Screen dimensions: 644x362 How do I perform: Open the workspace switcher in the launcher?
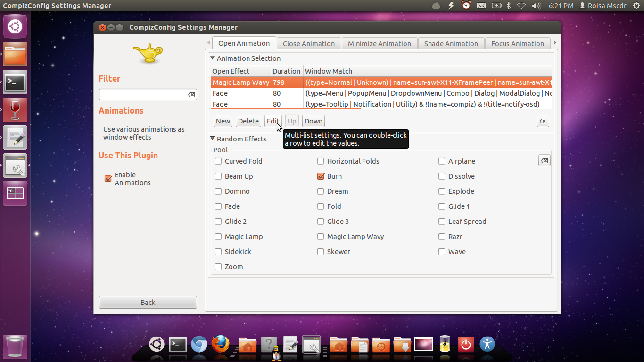pyautogui.click(x=15, y=194)
